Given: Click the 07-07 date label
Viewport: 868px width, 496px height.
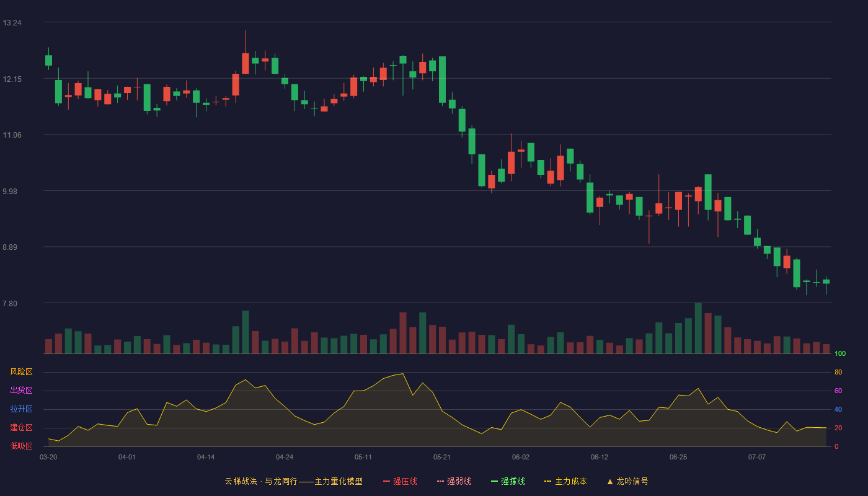Looking at the screenshot, I should pyautogui.click(x=757, y=457).
